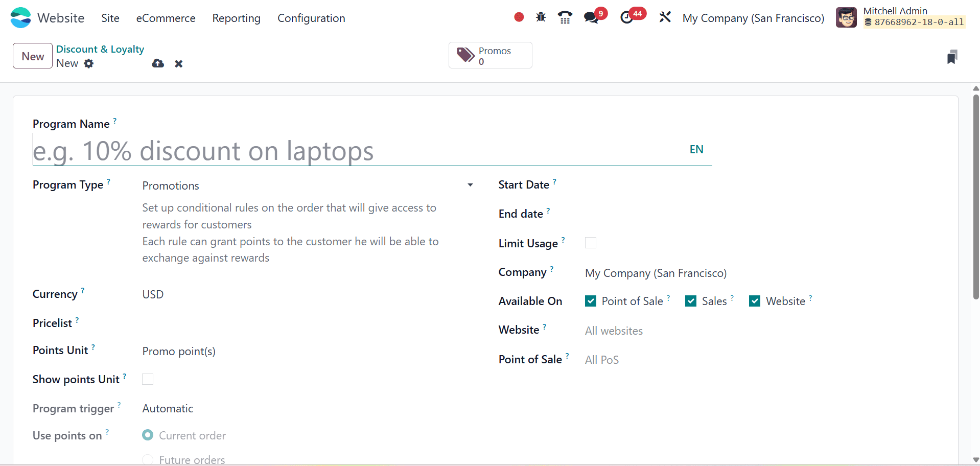Open the messages conversations icon
This screenshot has height=466, width=980.
click(591, 17)
